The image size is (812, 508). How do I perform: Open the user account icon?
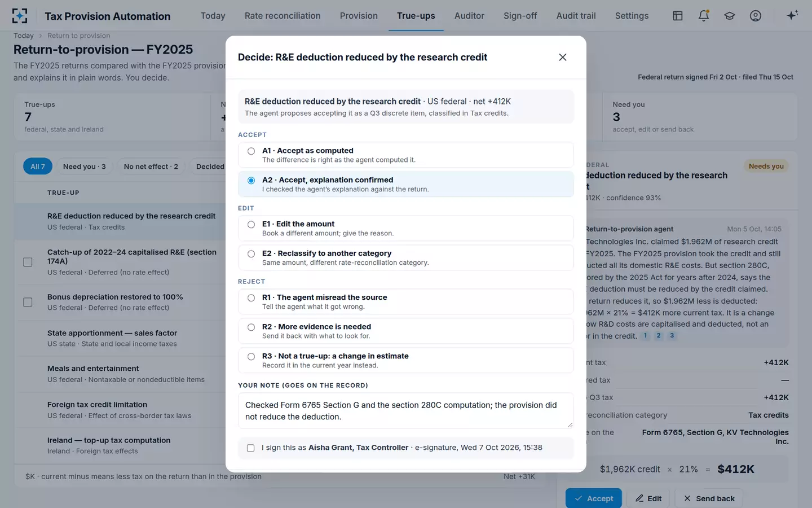756,16
